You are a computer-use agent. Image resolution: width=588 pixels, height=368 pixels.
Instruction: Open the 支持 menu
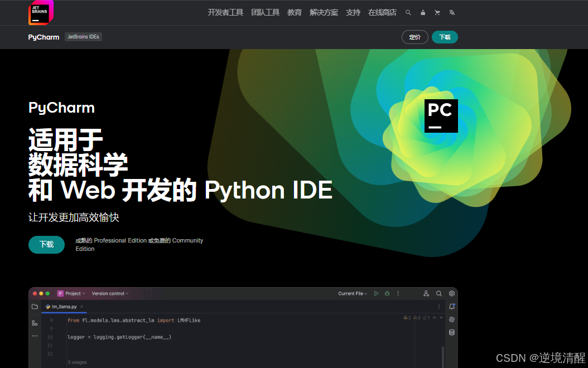coord(353,12)
